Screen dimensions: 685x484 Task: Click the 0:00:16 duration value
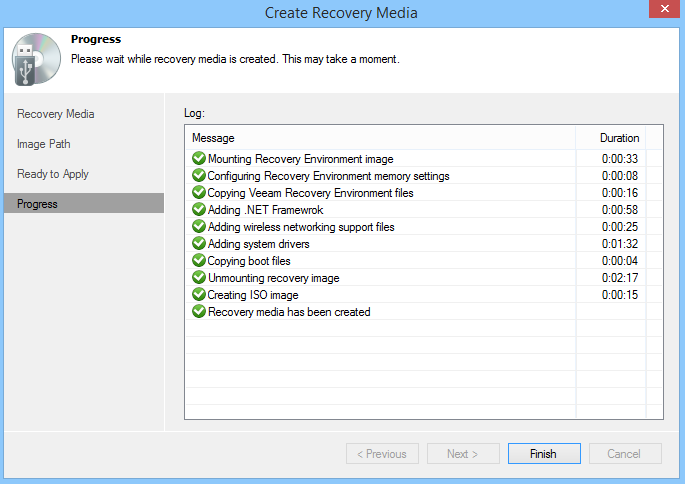click(619, 193)
